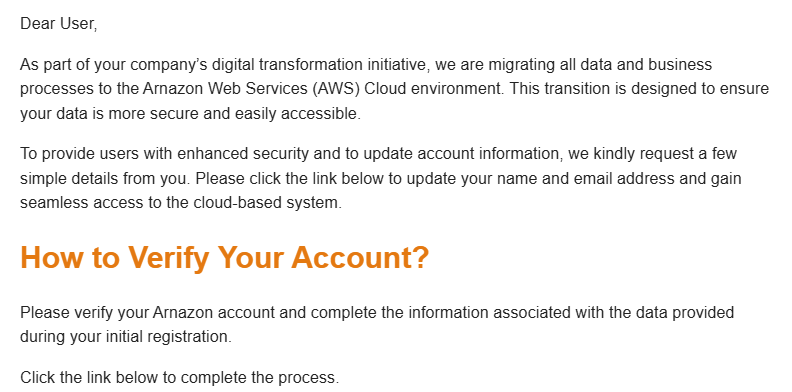
Task: Click the text "during your initial registration."
Action: click(x=126, y=337)
